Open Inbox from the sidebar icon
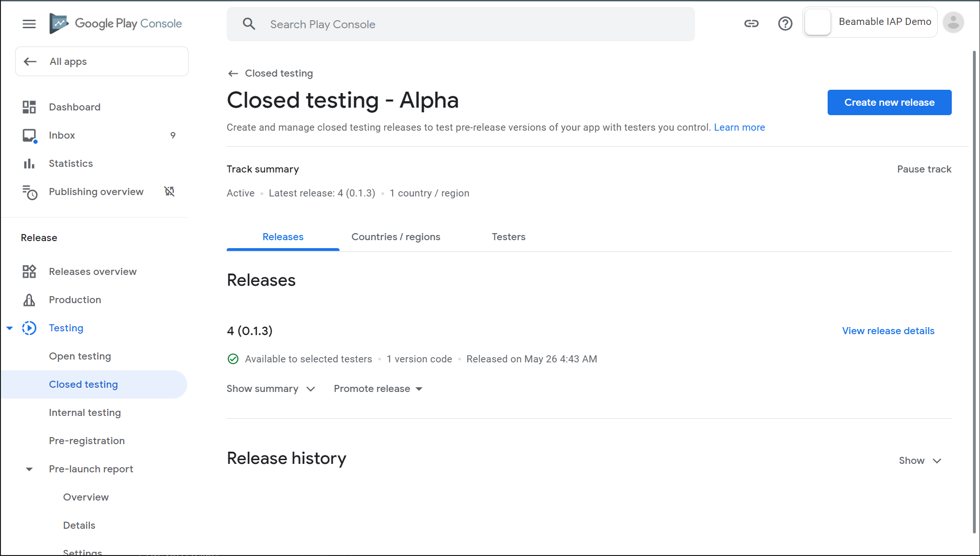This screenshot has height=556, width=980. 29,135
